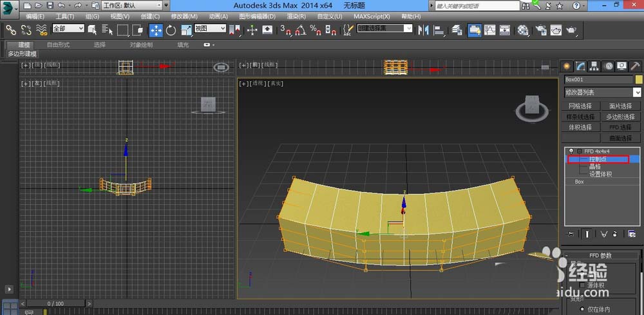Open the 编辑(E) menu

pyautogui.click(x=35, y=17)
